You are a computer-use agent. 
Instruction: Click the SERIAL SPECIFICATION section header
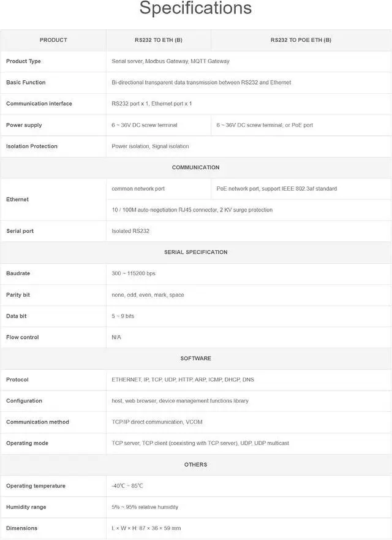(x=195, y=252)
